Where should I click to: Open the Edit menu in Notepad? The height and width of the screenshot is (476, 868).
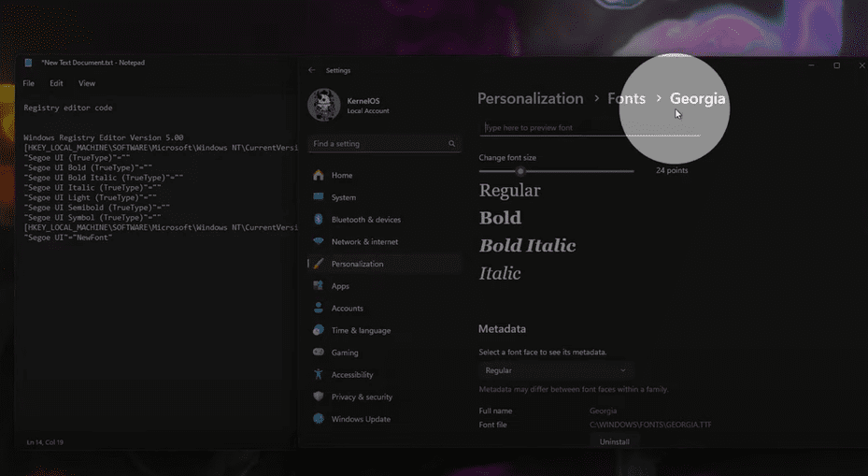(x=57, y=83)
